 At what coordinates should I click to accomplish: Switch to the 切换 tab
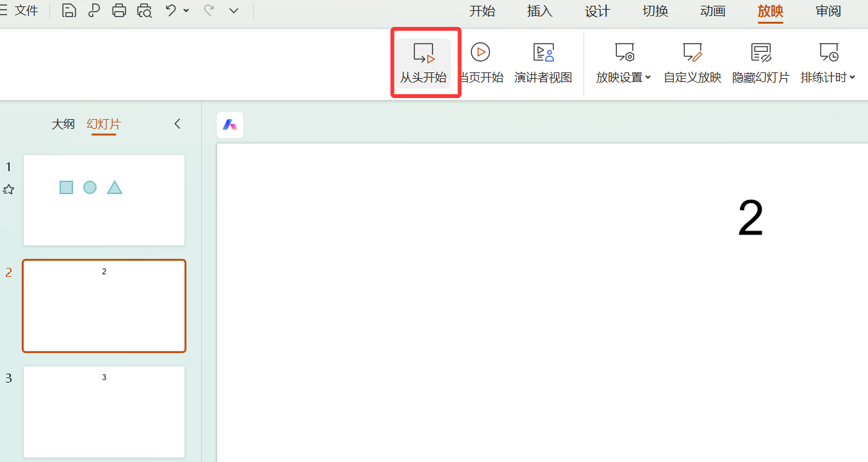(655, 12)
